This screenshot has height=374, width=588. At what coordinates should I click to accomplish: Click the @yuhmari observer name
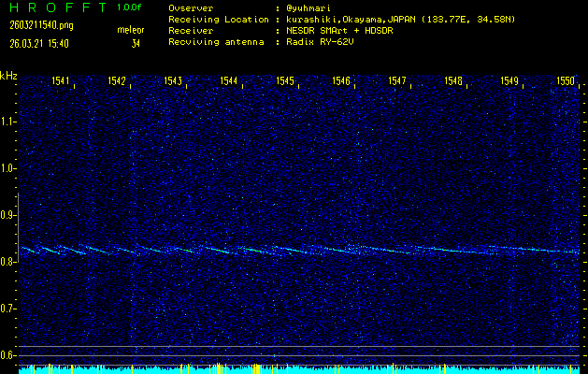[x=308, y=7]
